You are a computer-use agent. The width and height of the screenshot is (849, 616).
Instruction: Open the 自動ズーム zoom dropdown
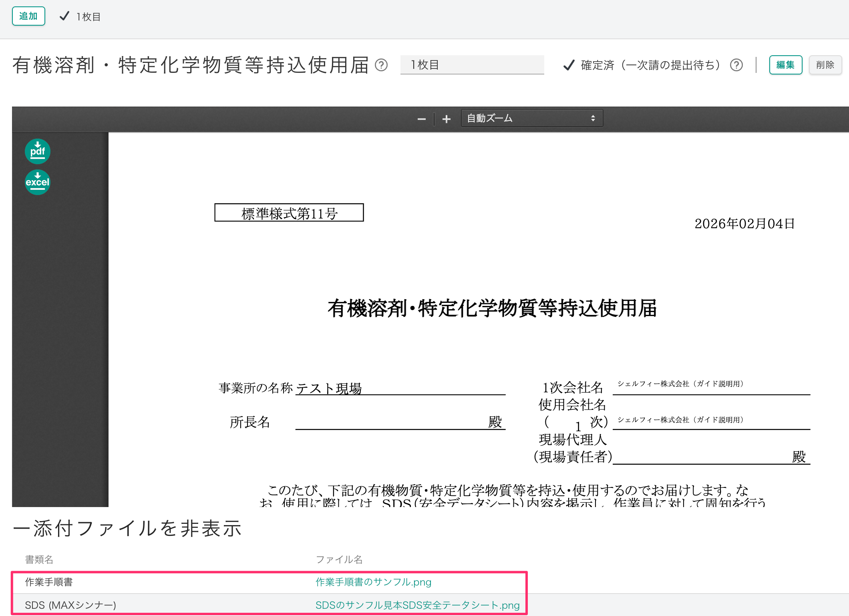531,119
